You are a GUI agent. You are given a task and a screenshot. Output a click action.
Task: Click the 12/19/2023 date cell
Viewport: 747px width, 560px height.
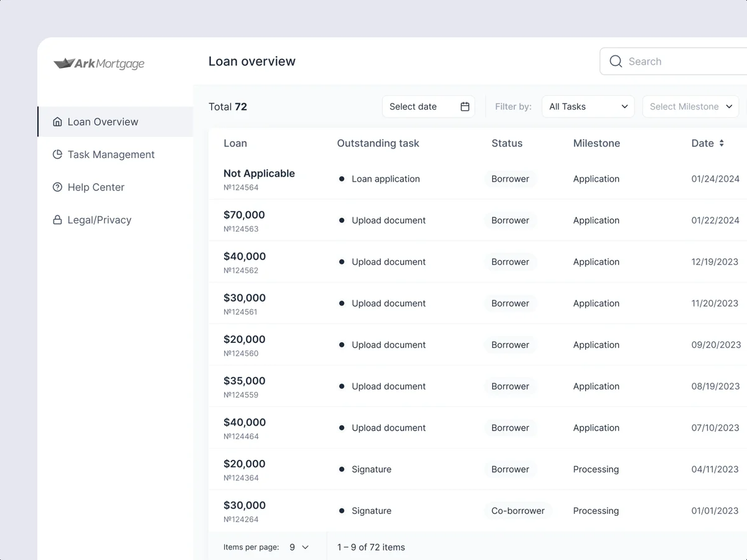[x=715, y=262]
